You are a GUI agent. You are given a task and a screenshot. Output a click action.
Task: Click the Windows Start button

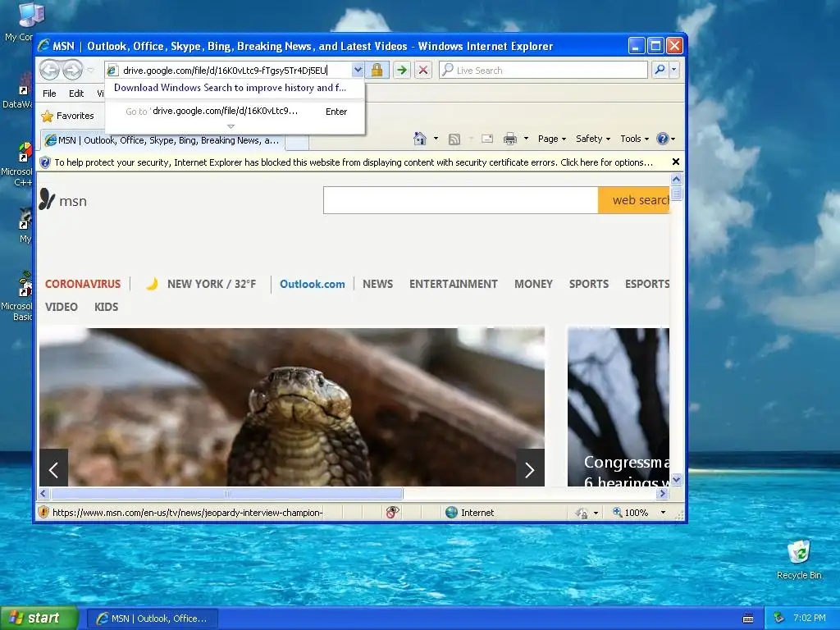pos(39,618)
